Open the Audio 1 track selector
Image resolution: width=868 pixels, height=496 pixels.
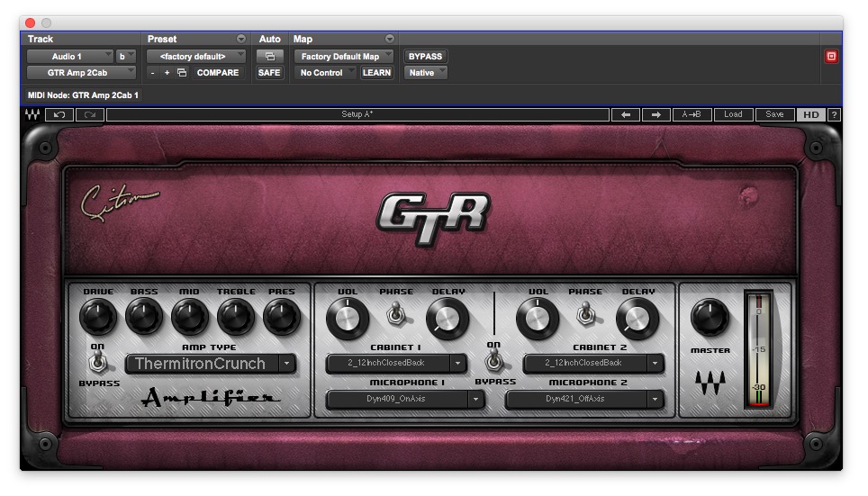(x=70, y=57)
